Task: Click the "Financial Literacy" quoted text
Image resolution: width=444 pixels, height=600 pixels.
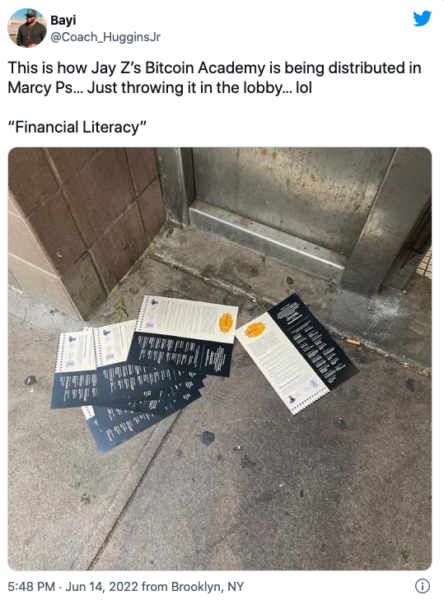Action: pyautogui.click(x=77, y=127)
